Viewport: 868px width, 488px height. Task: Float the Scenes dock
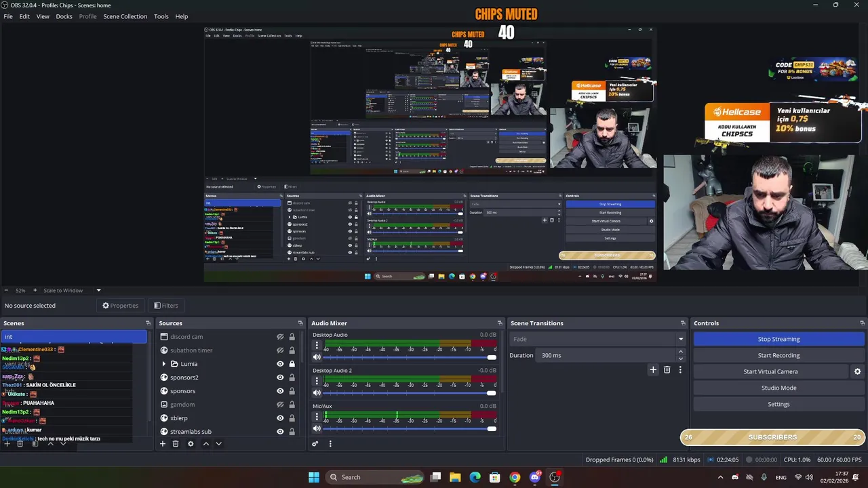(x=148, y=323)
